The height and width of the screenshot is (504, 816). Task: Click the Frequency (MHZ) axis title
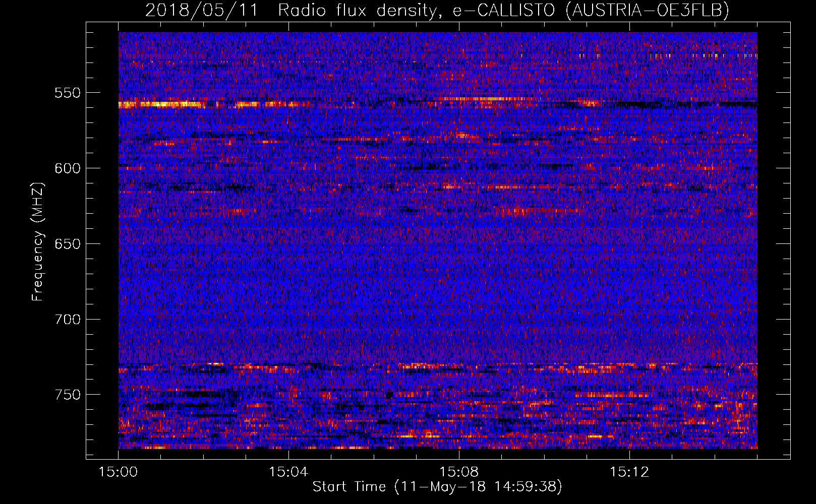38,241
